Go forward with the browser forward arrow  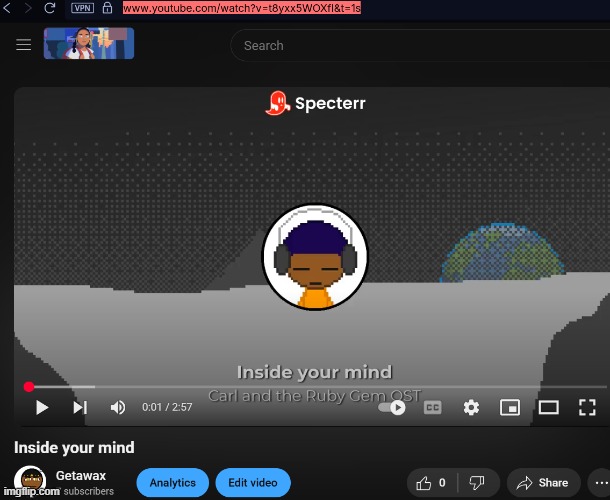pyautogui.click(x=28, y=7)
